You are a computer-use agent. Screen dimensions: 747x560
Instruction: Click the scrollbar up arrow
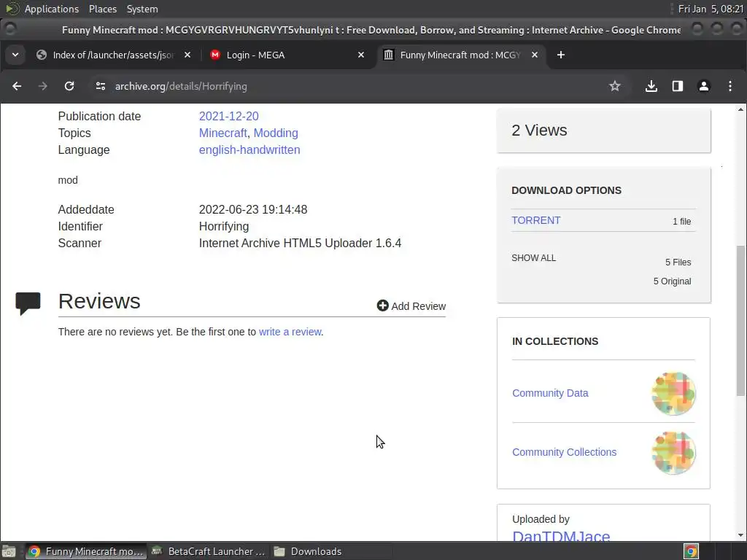click(x=741, y=109)
